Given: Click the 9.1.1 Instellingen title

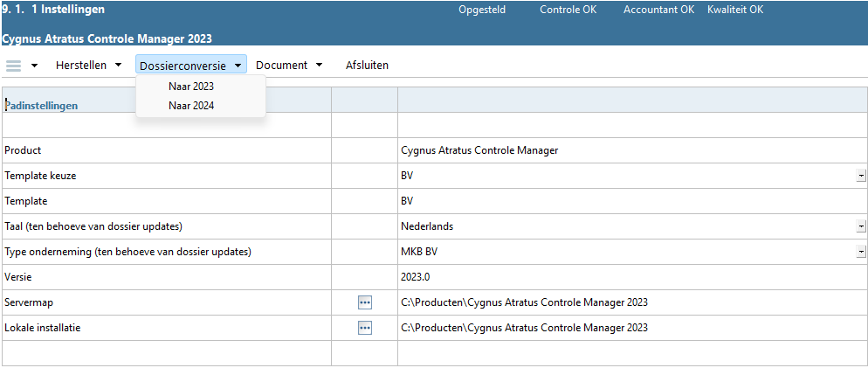Looking at the screenshot, I should click(x=53, y=10).
